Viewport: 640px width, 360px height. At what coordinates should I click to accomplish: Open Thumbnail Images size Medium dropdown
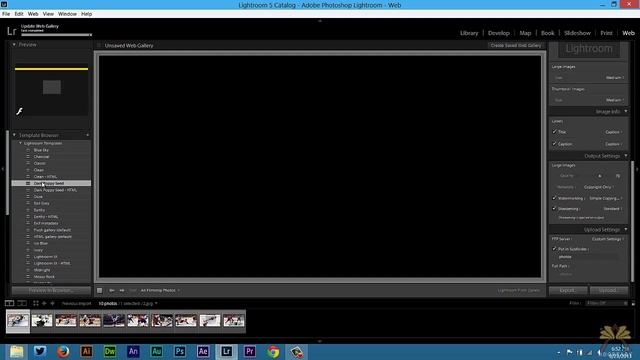click(x=615, y=100)
